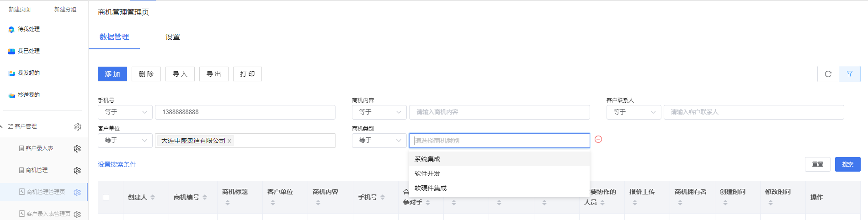Open the 商机类别 operator dropdown
This screenshot has width=868, height=220.
pos(379,141)
